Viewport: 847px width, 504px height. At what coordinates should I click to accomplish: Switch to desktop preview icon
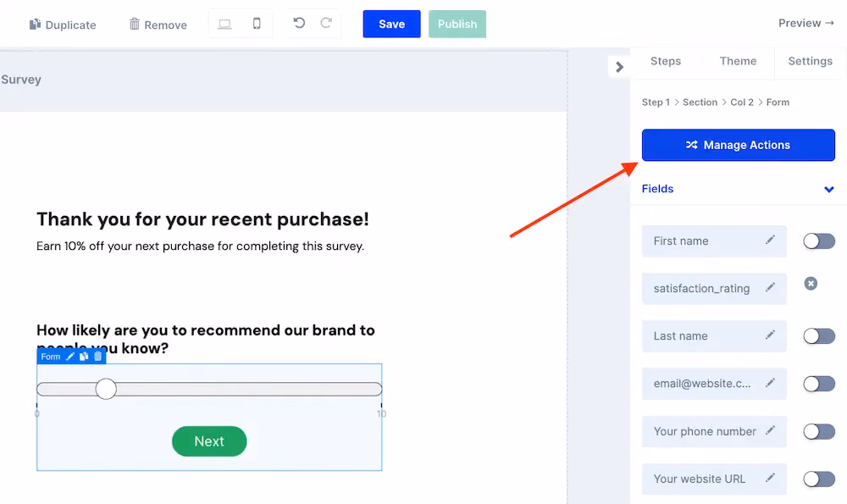tap(224, 24)
